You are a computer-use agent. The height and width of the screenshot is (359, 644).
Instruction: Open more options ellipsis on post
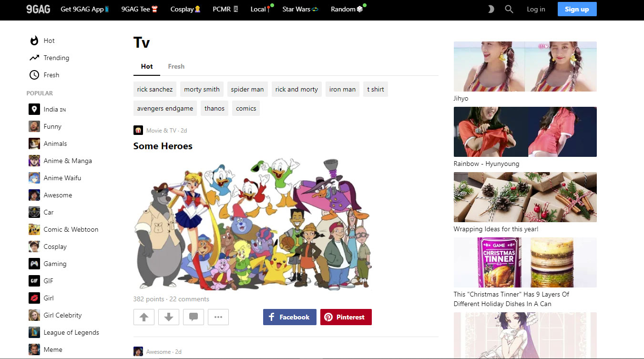click(x=218, y=317)
